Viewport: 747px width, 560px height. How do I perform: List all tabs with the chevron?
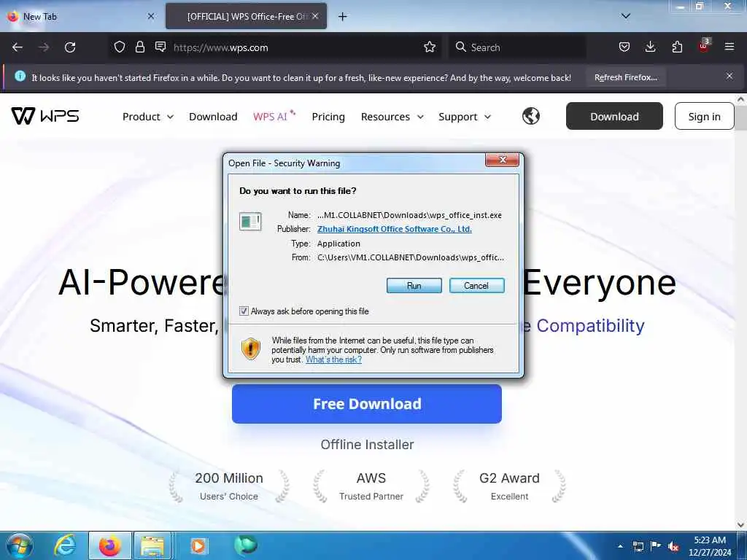[x=626, y=16]
